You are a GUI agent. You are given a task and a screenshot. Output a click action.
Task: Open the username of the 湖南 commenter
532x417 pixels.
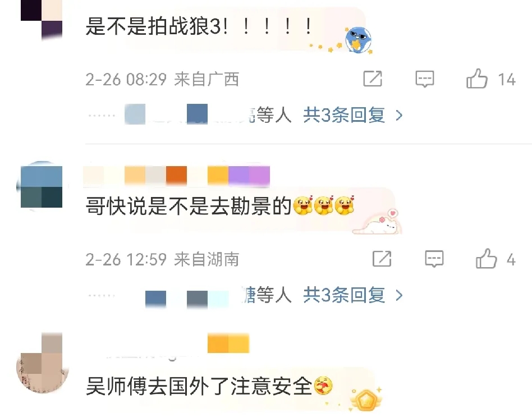pos(176,176)
